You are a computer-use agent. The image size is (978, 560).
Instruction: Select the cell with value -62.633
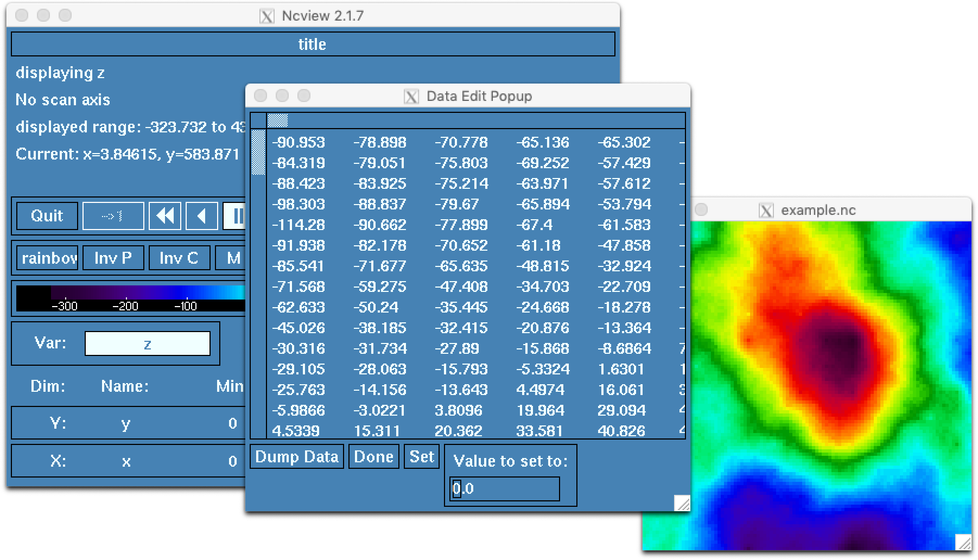click(x=299, y=307)
